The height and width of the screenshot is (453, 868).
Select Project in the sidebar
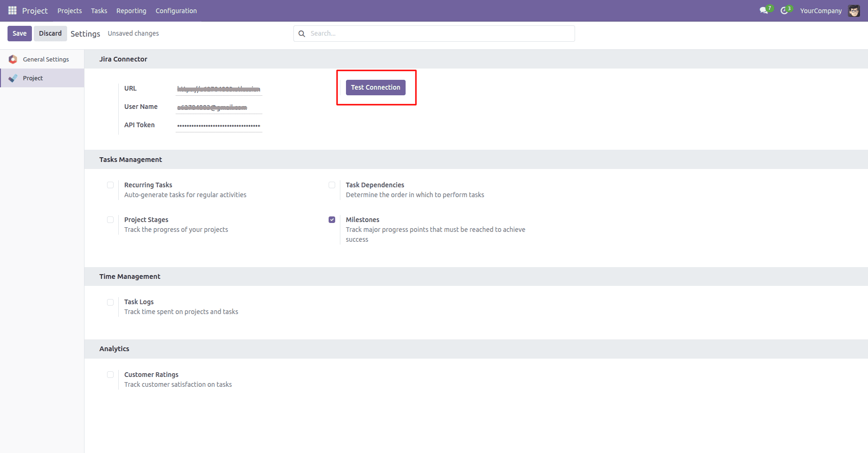tap(42, 78)
